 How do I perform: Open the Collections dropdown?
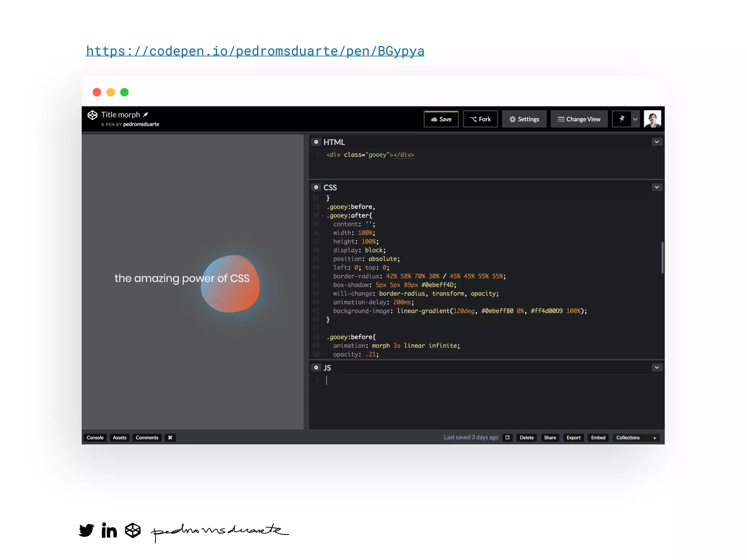coord(636,437)
